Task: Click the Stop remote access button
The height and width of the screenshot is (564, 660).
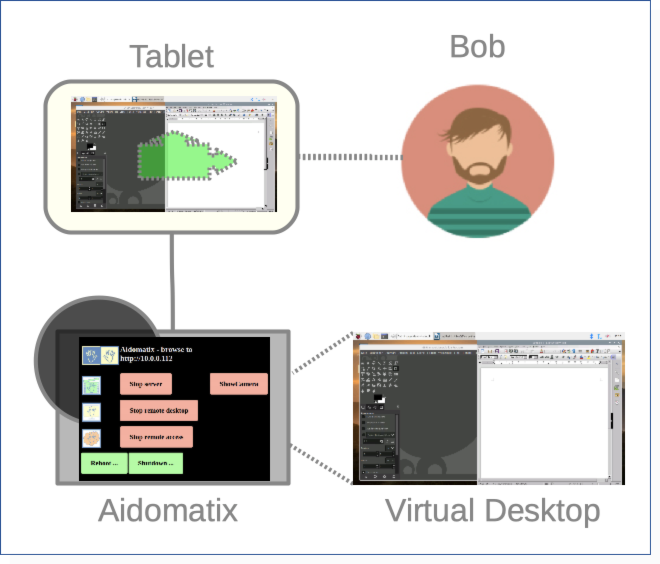Action: pos(156,437)
